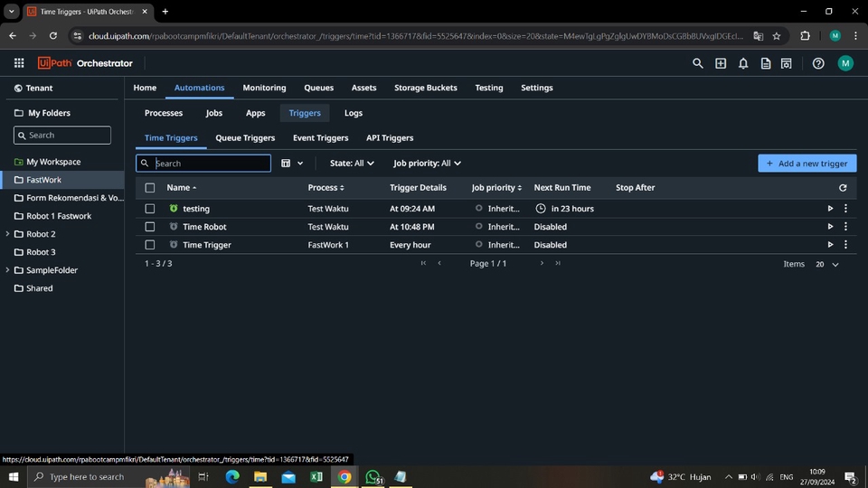
Task: Click Add a new trigger button
Action: point(807,164)
